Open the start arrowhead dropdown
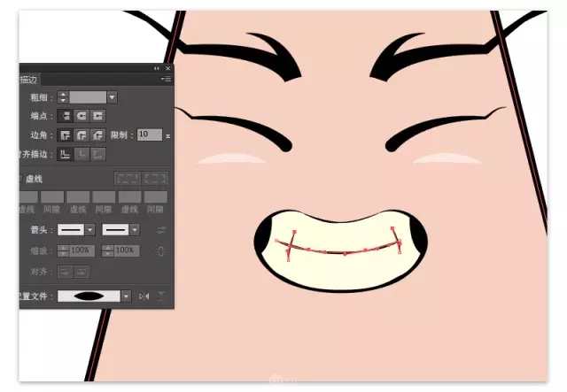 90,229
